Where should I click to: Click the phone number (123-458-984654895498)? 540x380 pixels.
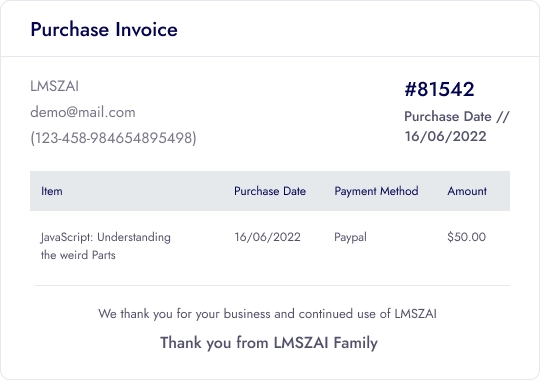[113, 138]
